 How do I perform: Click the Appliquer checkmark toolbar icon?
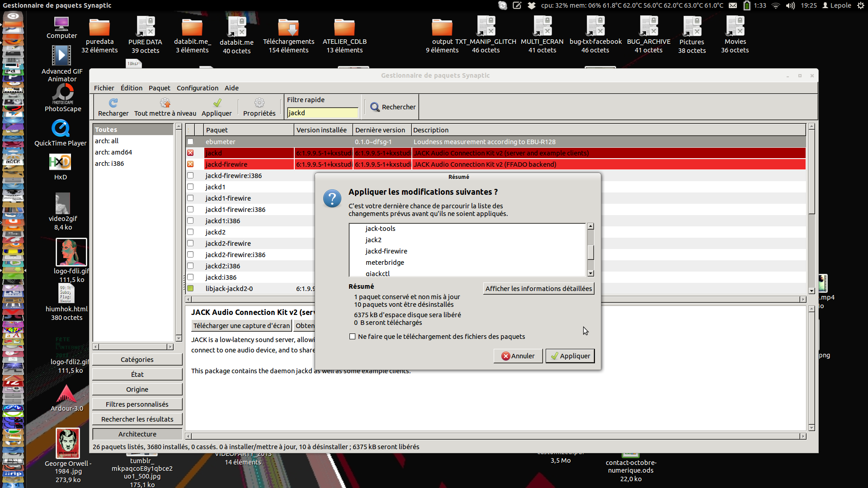217,103
